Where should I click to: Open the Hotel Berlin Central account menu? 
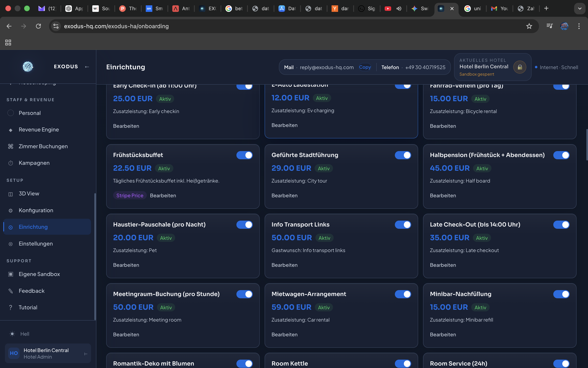48,353
